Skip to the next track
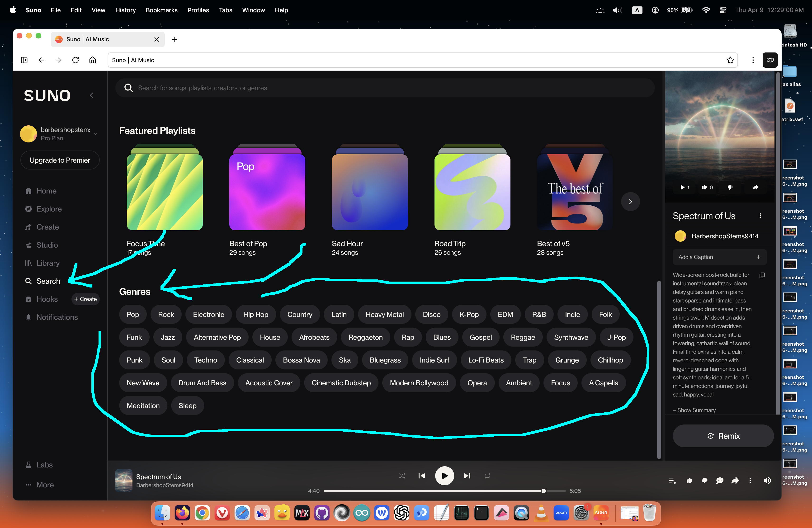812x528 pixels. pos(467,476)
